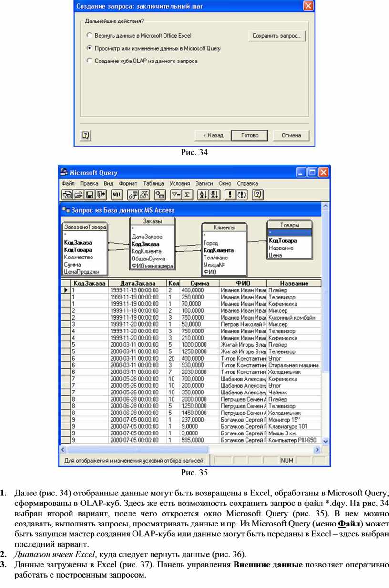Click the Return Data to Excel icon

[100, 195]
